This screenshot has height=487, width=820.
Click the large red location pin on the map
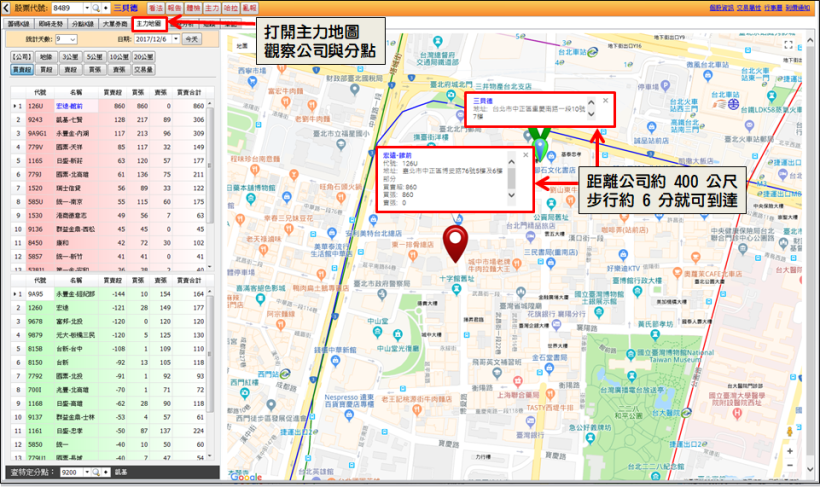tap(455, 244)
